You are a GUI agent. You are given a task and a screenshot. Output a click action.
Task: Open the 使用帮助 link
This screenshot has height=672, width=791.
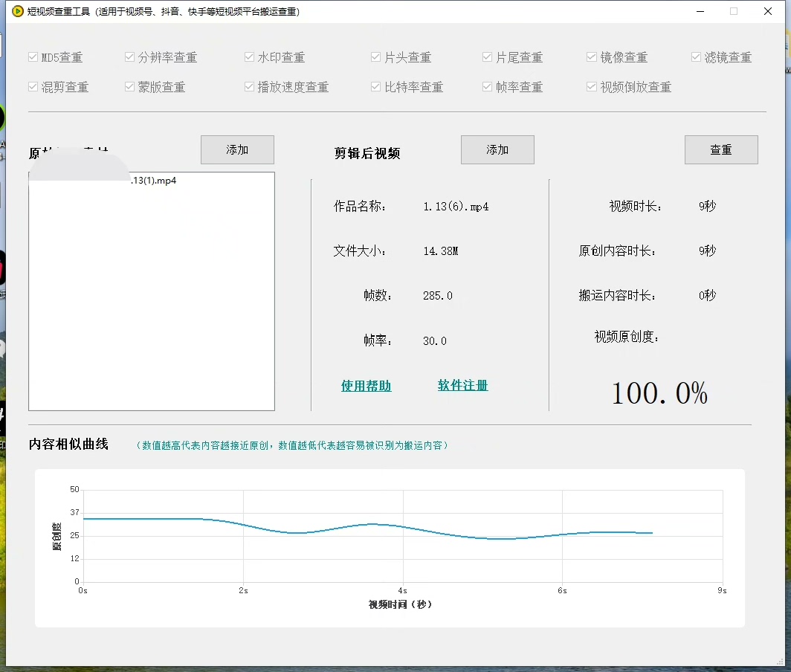click(x=367, y=386)
